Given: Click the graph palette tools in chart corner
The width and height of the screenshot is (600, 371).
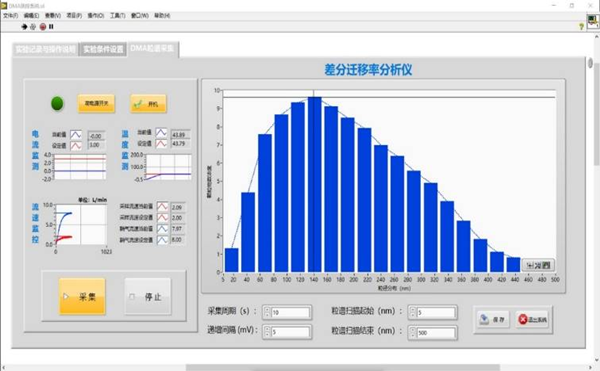Looking at the screenshot, I should pos(538,265).
